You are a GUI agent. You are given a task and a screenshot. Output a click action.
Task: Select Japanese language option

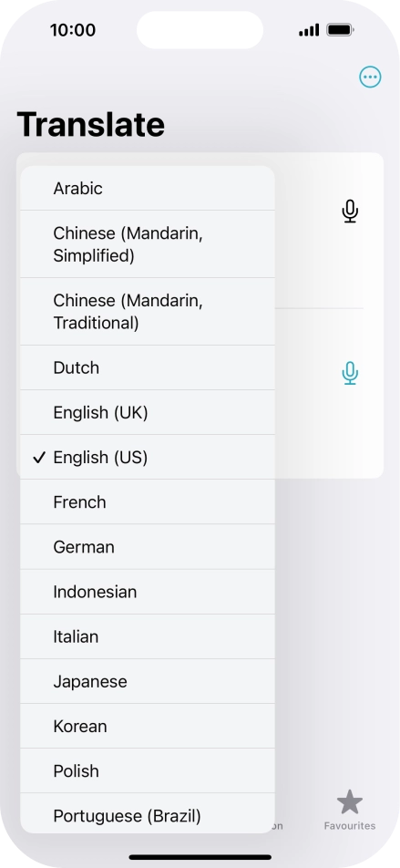click(148, 681)
